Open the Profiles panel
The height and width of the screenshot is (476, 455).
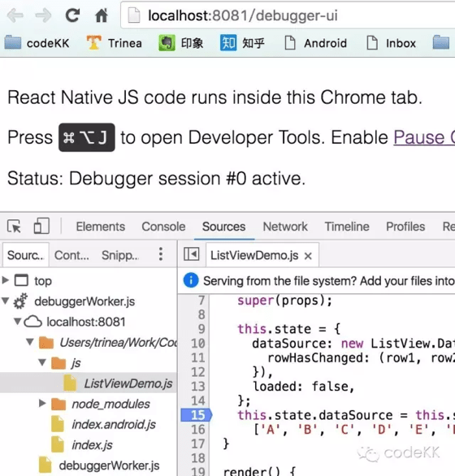[x=405, y=227]
